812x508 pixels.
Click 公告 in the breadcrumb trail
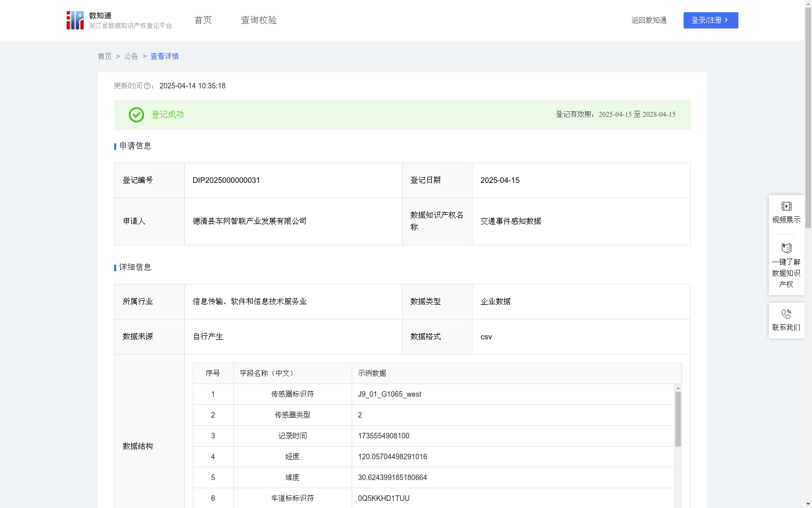(x=131, y=56)
